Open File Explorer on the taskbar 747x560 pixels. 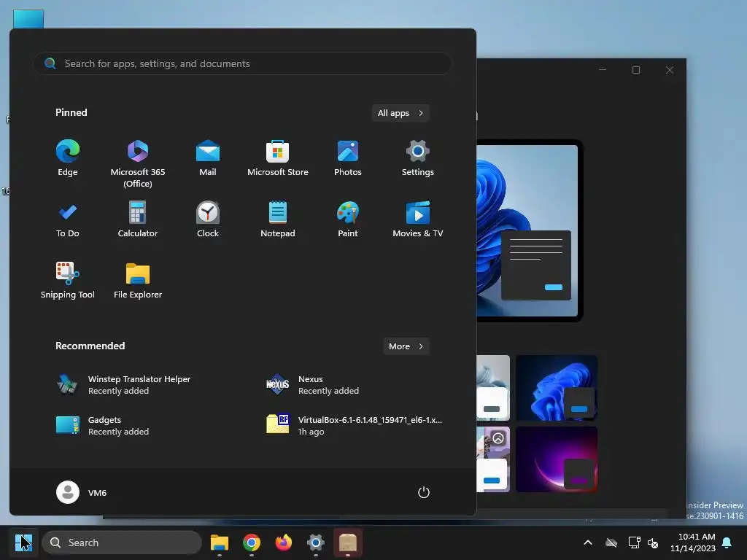click(220, 542)
